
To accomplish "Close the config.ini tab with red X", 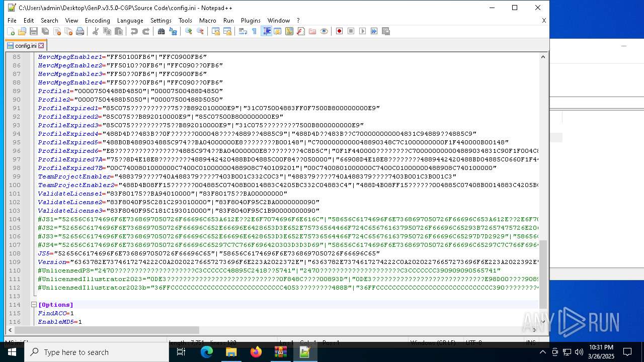I will tap(41, 46).
